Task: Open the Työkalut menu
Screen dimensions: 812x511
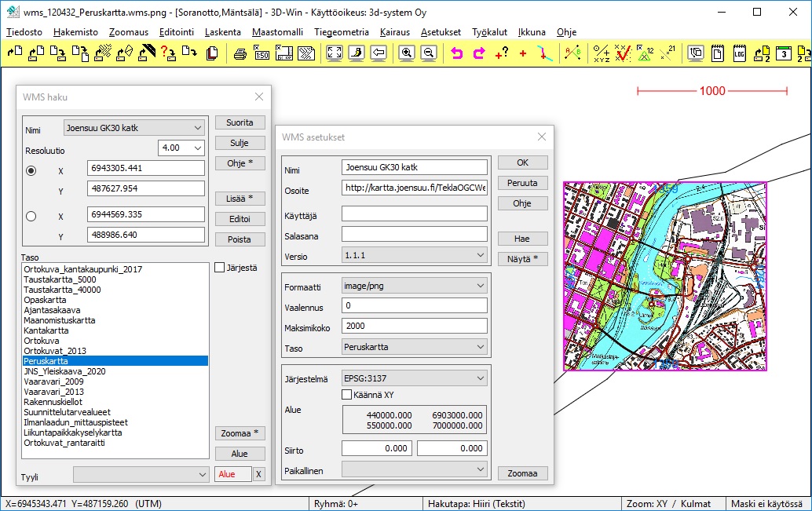Action: [489, 32]
